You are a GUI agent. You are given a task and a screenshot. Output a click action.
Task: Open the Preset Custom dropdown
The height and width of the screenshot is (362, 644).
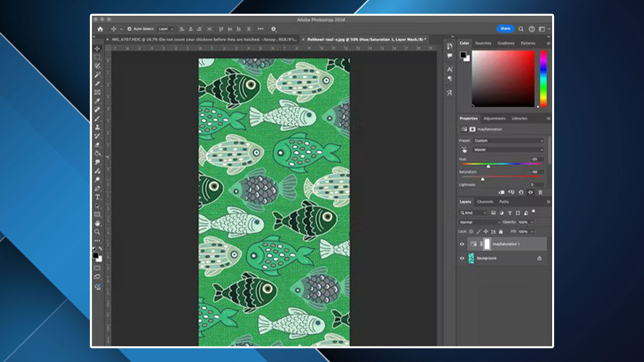tap(508, 141)
